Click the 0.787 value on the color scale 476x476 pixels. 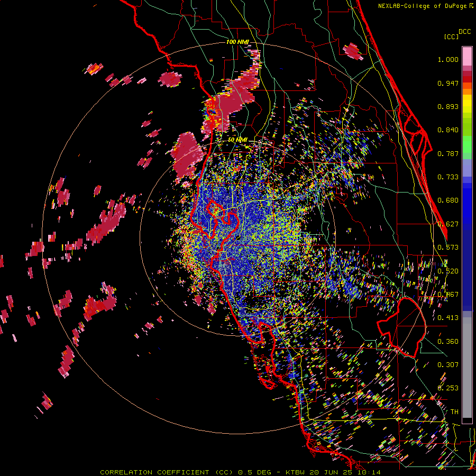click(448, 153)
